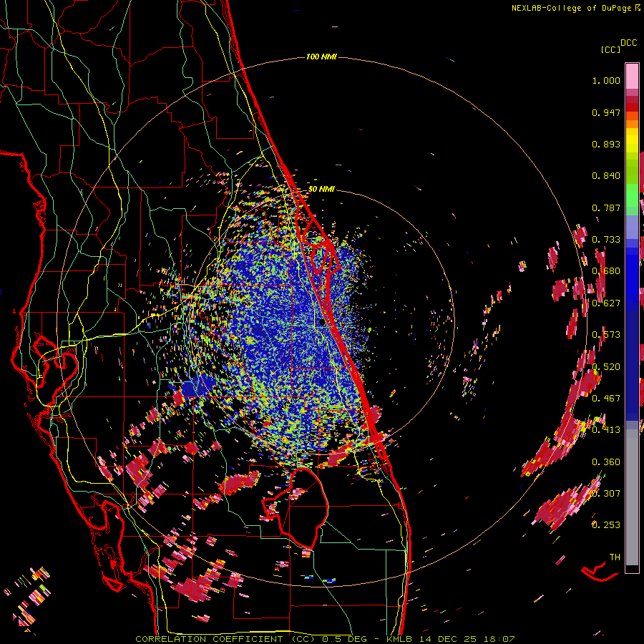644x644 pixels.
Task: Click the 0.947 legend value
Action: (x=606, y=112)
